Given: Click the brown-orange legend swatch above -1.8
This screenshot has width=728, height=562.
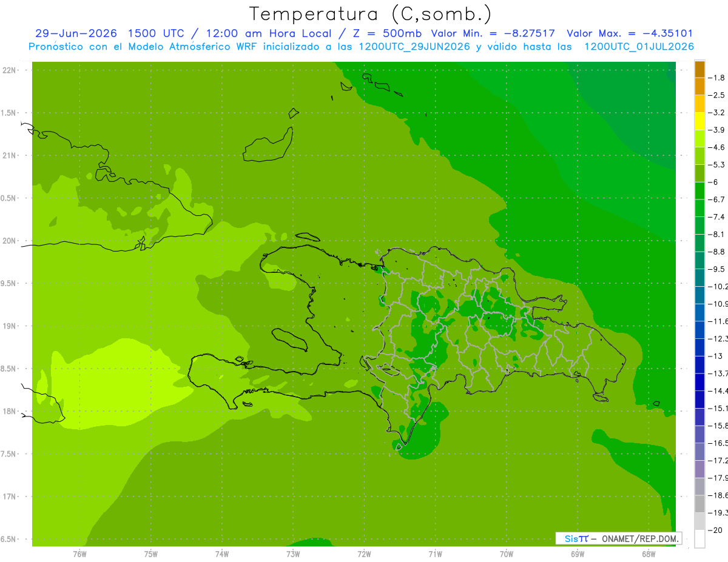Looking at the screenshot, I should 699,69.
